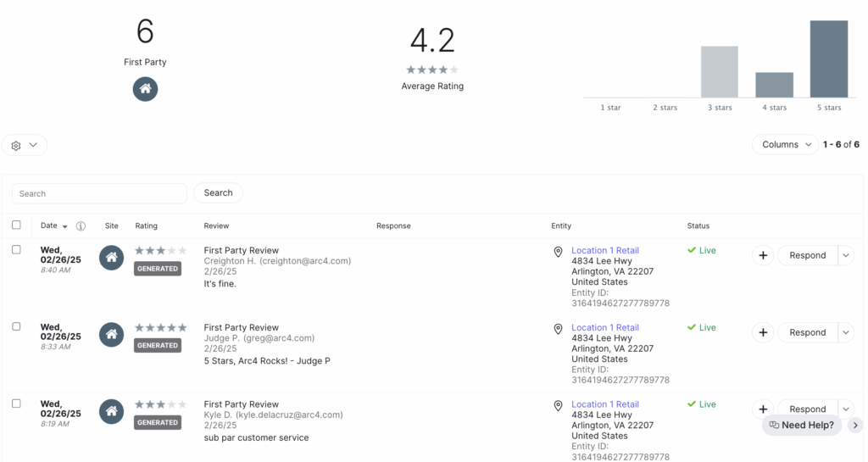Expand Respond options arrow for Judge P. row
This screenshot has width=868, height=462.
click(x=846, y=332)
